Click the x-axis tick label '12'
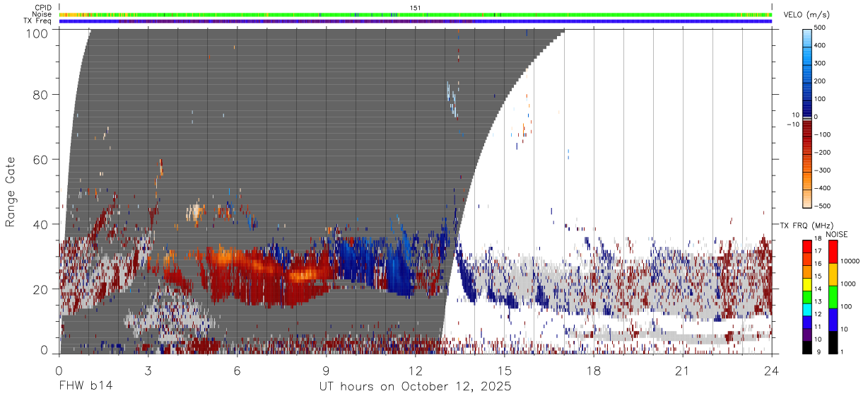The width and height of the screenshot is (868, 401). pyautogui.click(x=416, y=370)
